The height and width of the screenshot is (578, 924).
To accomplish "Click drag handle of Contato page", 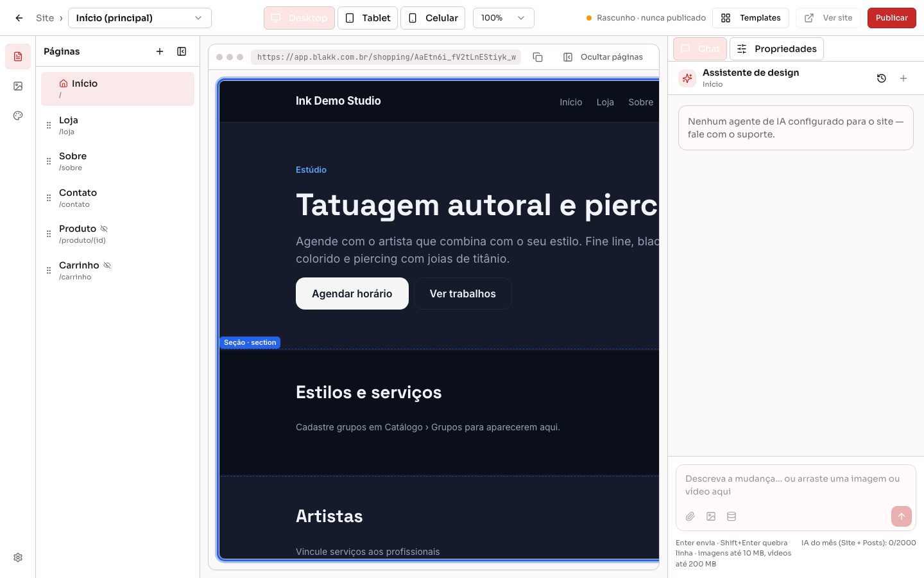I will (49, 198).
